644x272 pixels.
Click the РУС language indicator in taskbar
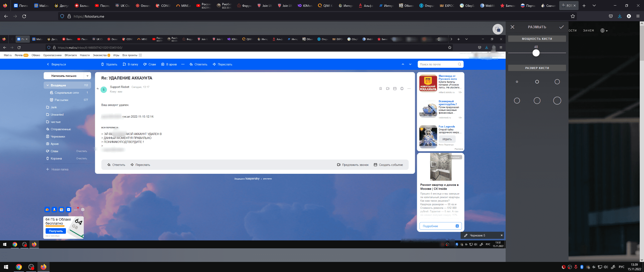(x=621, y=267)
